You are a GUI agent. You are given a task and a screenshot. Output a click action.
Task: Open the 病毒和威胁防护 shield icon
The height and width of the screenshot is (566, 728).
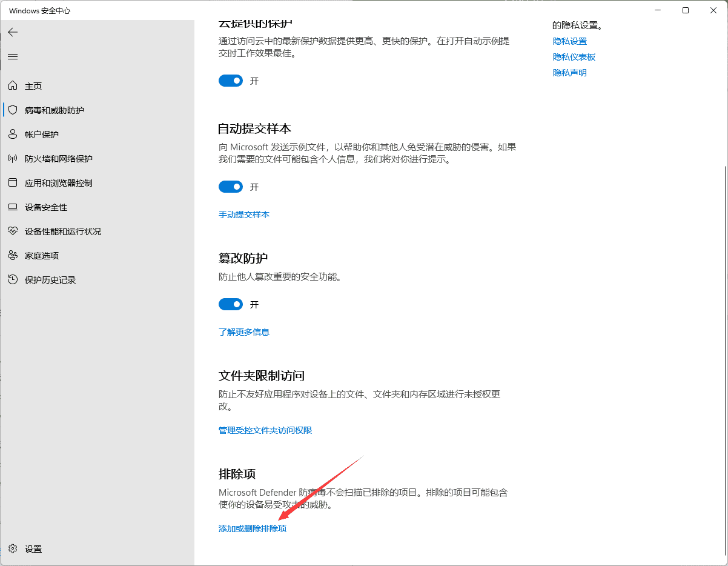[x=12, y=110]
